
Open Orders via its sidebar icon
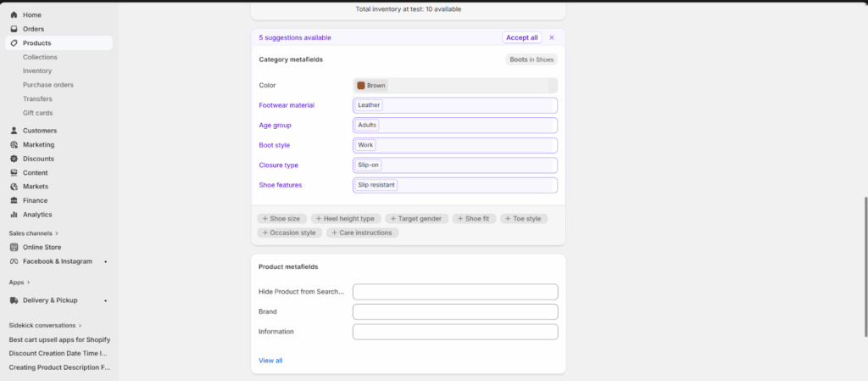14,29
